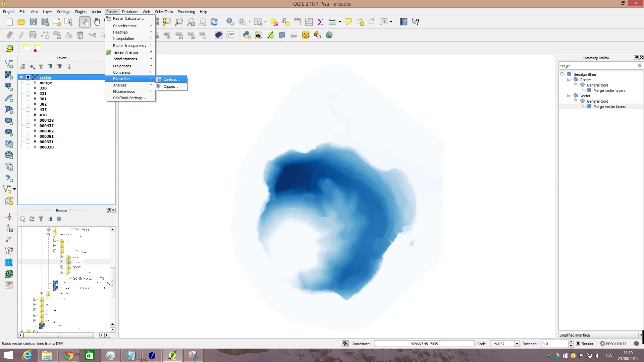This screenshot has height=362, width=644.
Task: Clear the Processing Toolbox search field
Action: [640, 66]
